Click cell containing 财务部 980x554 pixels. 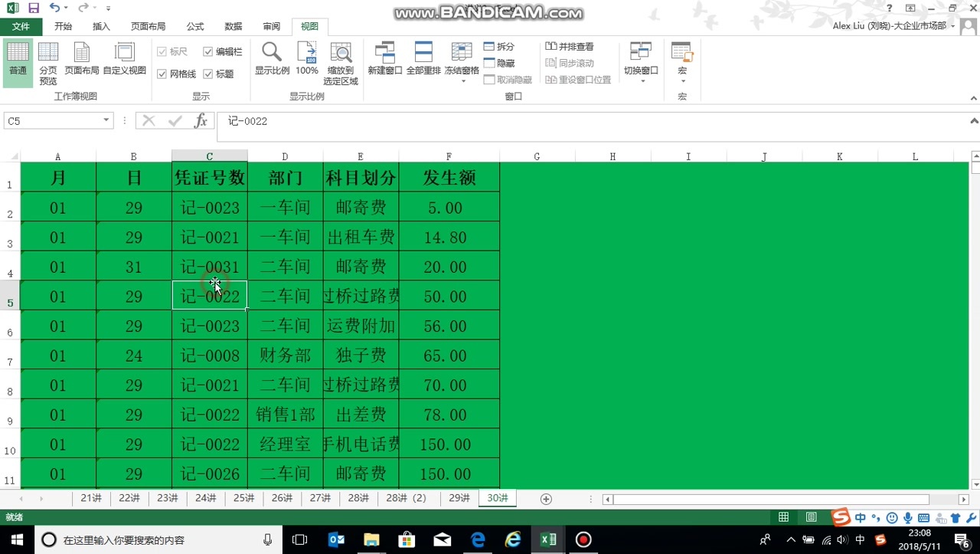pyautogui.click(x=285, y=356)
